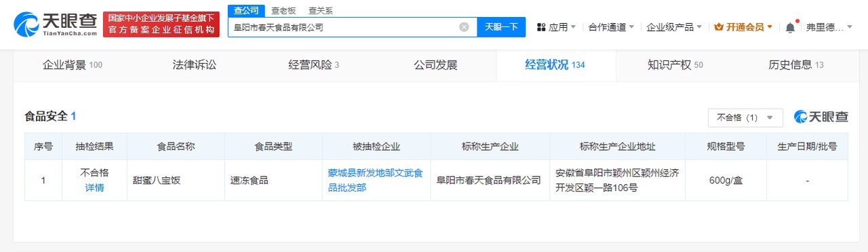Open the 蒙城县新发地邹文武食品批发部 link
Screen dimensions: 868x252
376,181
